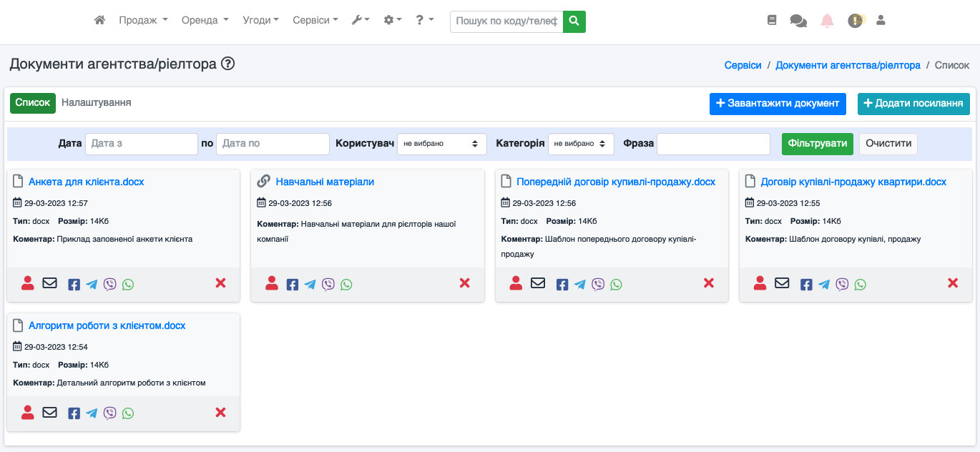The width and height of the screenshot is (980, 452).
Task: Share 'Навчальні матеріали' via Viber icon
Action: tap(328, 285)
